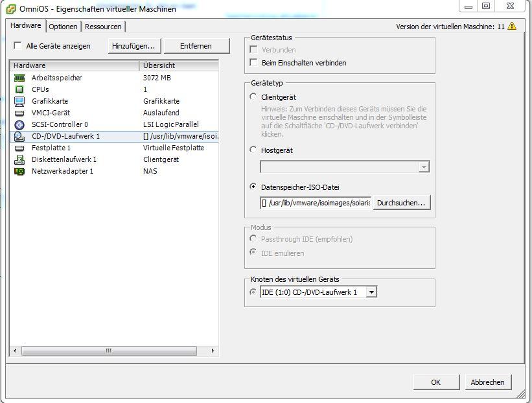Screen dimensions: 532x403
Task: Click the window resize grip corner
Action: (521, 394)
